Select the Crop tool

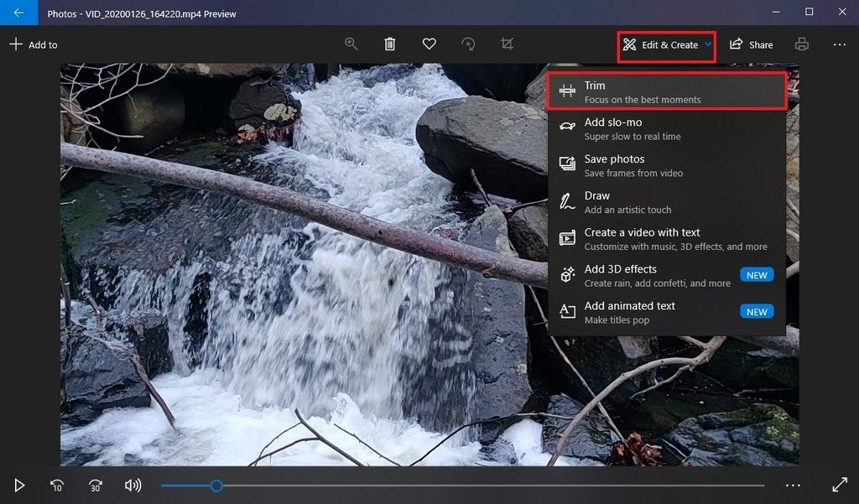507,44
